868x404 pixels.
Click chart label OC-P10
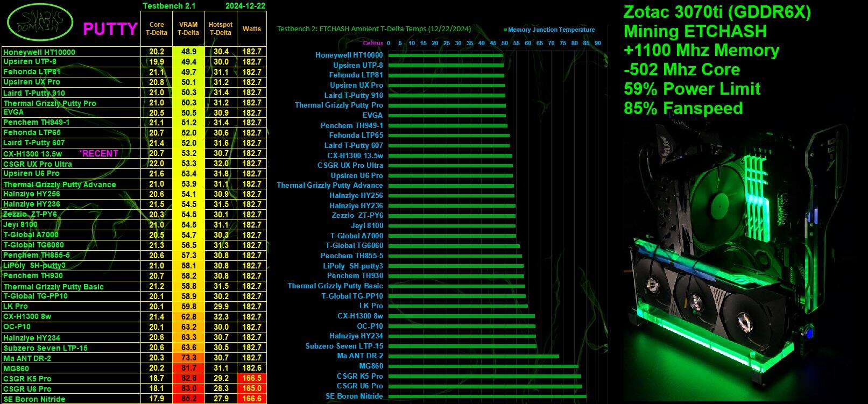370,326
